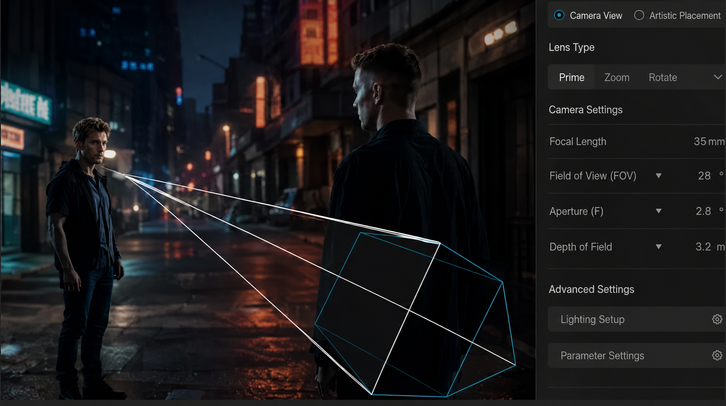Expand the Lens Type chevron dropdown
This screenshot has width=726, height=406.
click(x=718, y=77)
